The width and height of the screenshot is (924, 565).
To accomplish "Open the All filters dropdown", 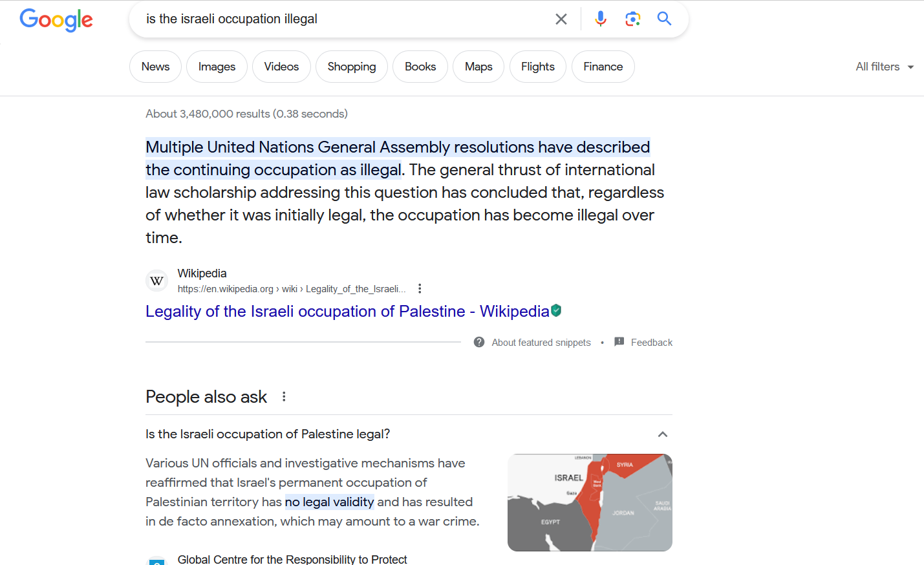I will tap(885, 67).
